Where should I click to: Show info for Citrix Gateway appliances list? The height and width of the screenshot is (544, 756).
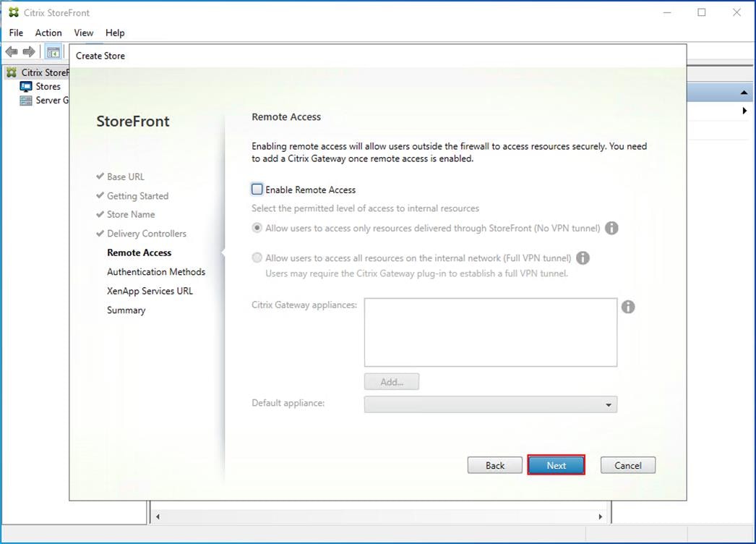point(628,307)
